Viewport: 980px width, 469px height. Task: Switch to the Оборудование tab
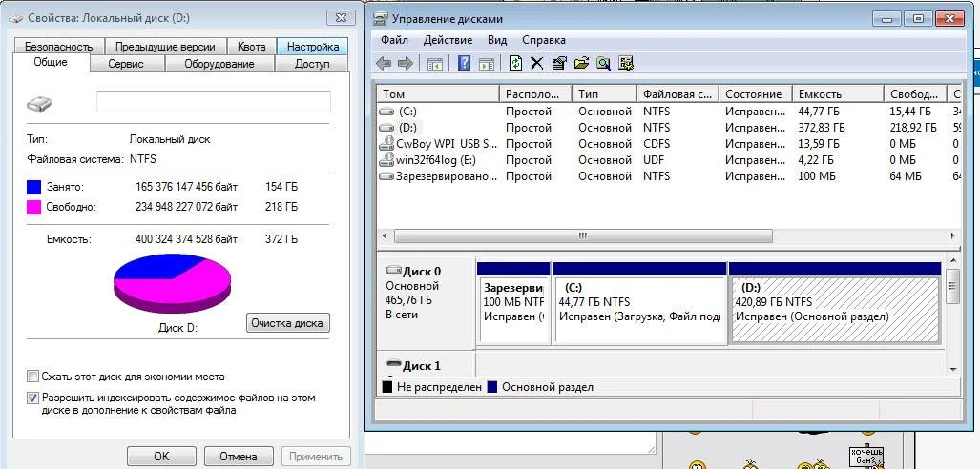click(x=219, y=64)
